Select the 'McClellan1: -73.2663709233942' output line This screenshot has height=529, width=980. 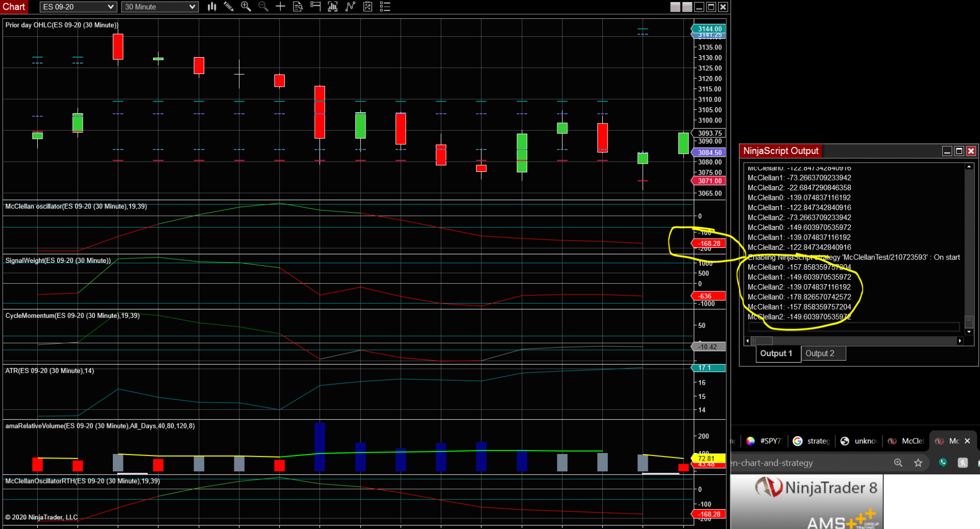click(x=799, y=178)
